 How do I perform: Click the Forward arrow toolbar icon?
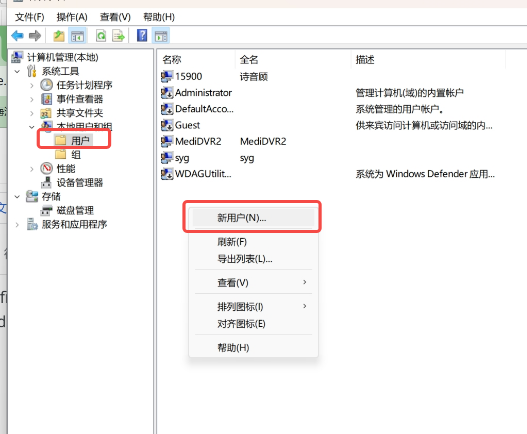(35, 35)
